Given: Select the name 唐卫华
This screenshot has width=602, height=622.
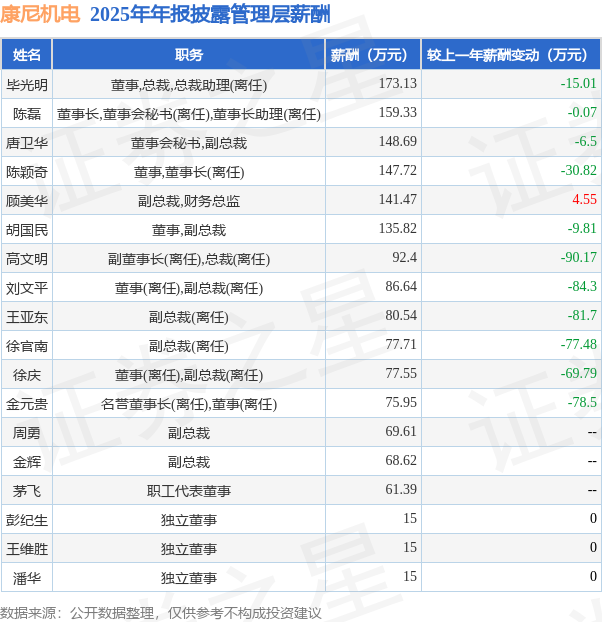Looking at the screenshot, I should point(27,142).
